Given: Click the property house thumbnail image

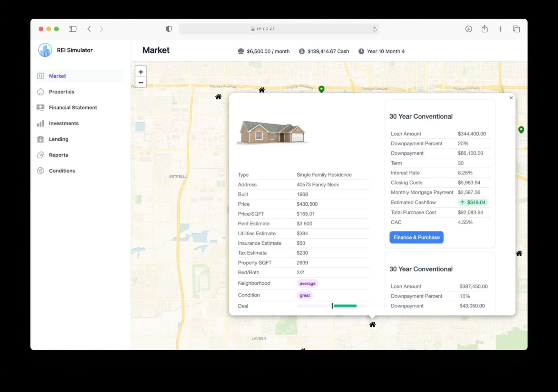Looking at the screenshot, I should pos(272,132).
